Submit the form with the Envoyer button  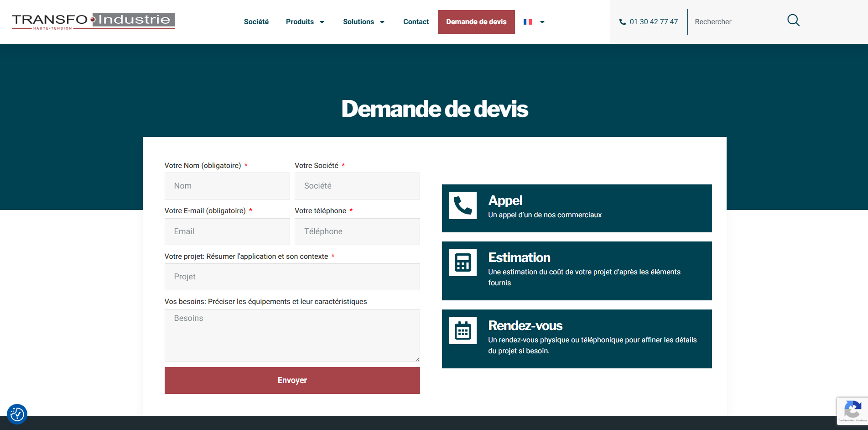[x=292, y=380]
